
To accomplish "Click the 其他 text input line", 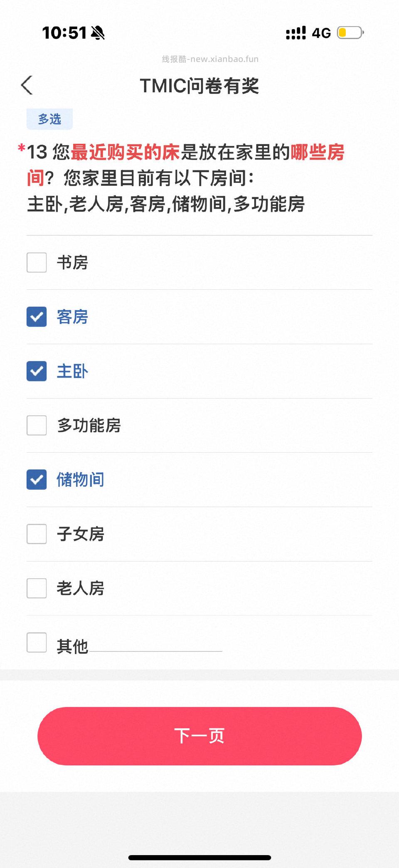I will [156, 645].
